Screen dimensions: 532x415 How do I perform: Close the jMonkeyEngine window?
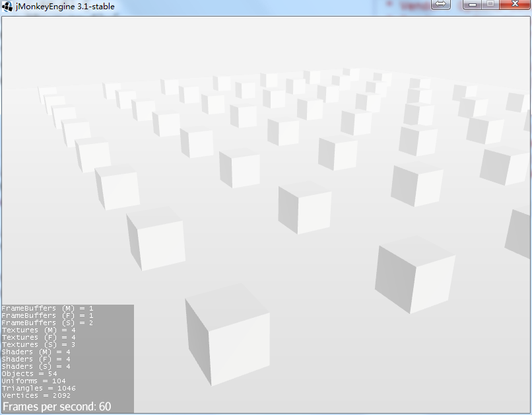tap(515, 4)
